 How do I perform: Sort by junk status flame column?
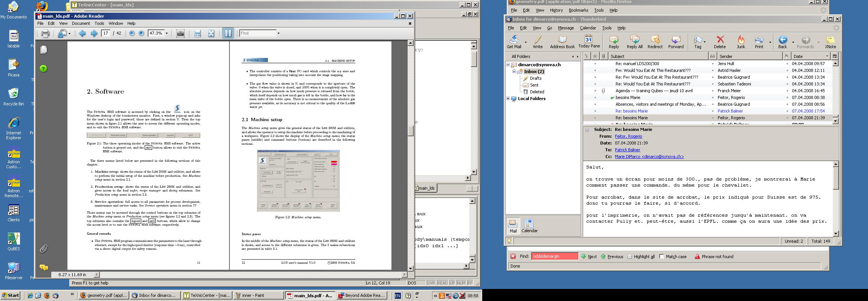point(787,56)
